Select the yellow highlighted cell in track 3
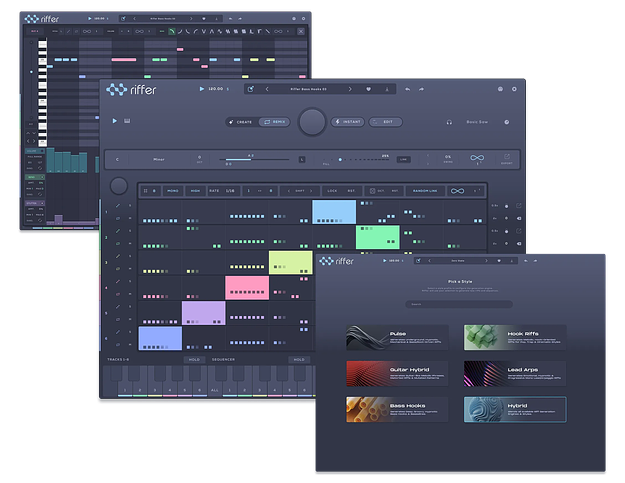Screen dimensions: 625x483 pos(291,263)
